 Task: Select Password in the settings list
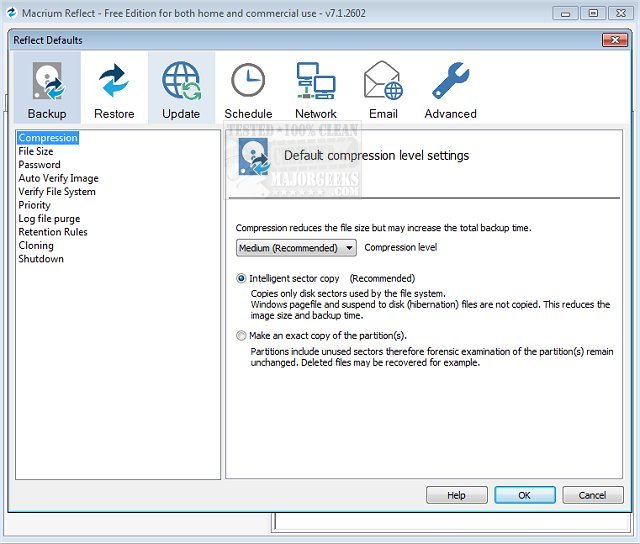[39, 165]
